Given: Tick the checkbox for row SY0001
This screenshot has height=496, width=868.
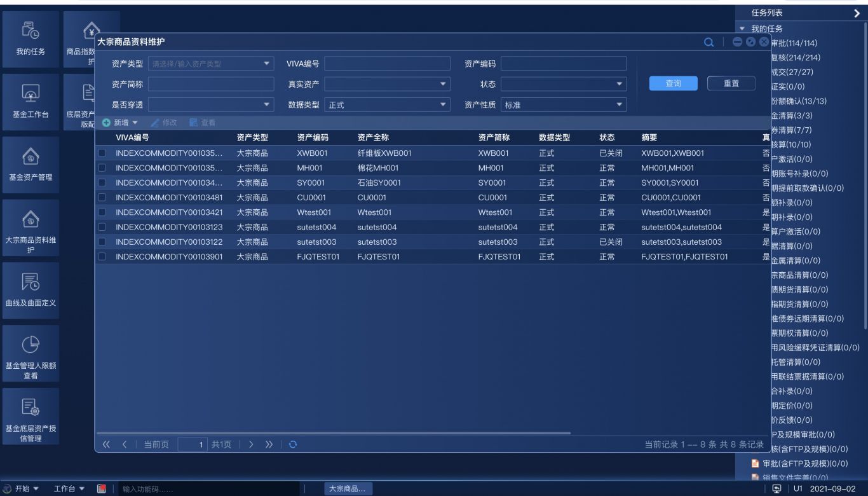Looking at the screenshot, I should tap(102, 183).
